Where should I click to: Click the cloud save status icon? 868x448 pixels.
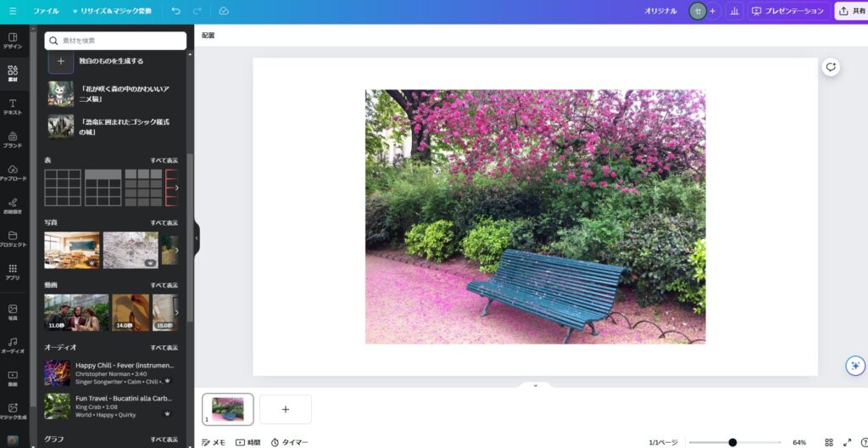[224, 11]
